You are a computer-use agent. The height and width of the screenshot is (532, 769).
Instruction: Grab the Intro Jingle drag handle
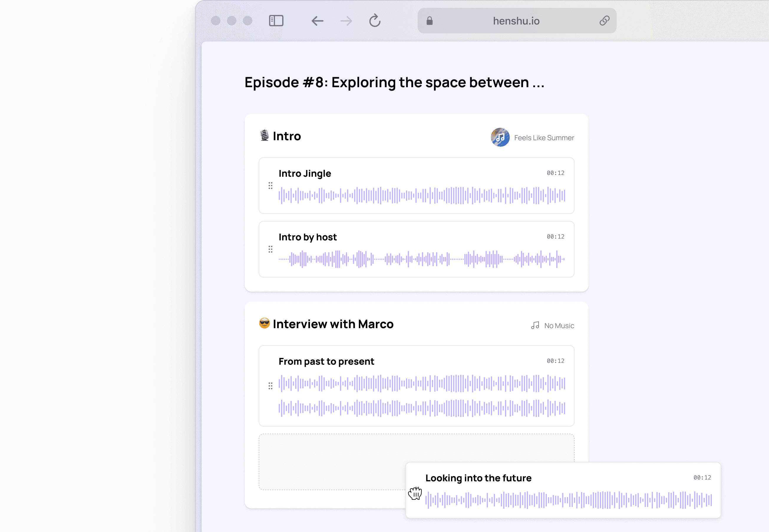point(270,186)
